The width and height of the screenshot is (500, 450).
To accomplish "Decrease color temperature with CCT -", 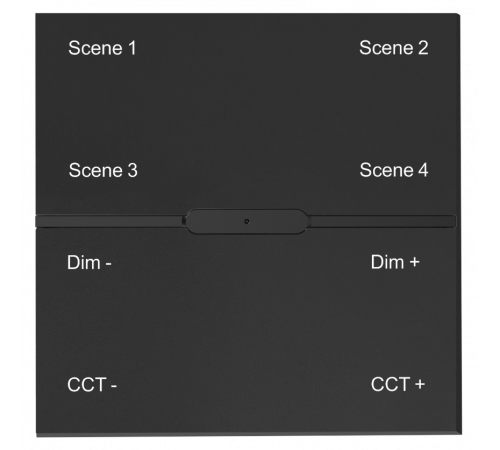I will click(x=92, y=385).
